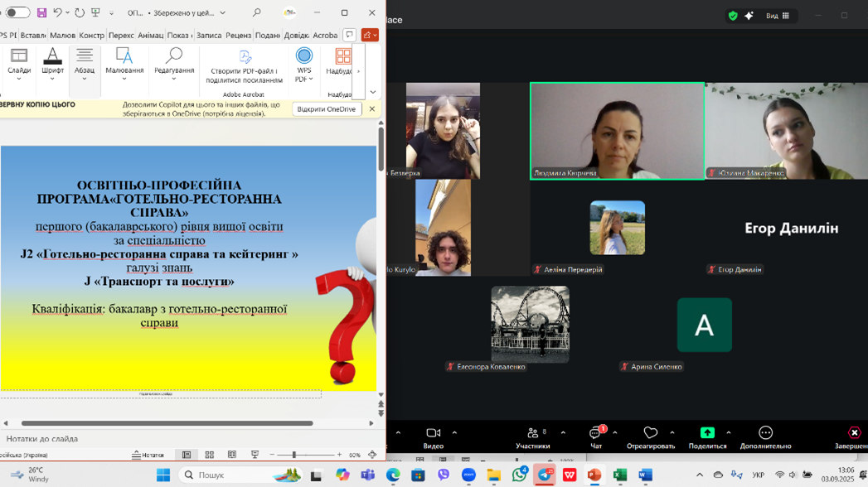Expand the Шрифт ribbon group

[52, 65]
